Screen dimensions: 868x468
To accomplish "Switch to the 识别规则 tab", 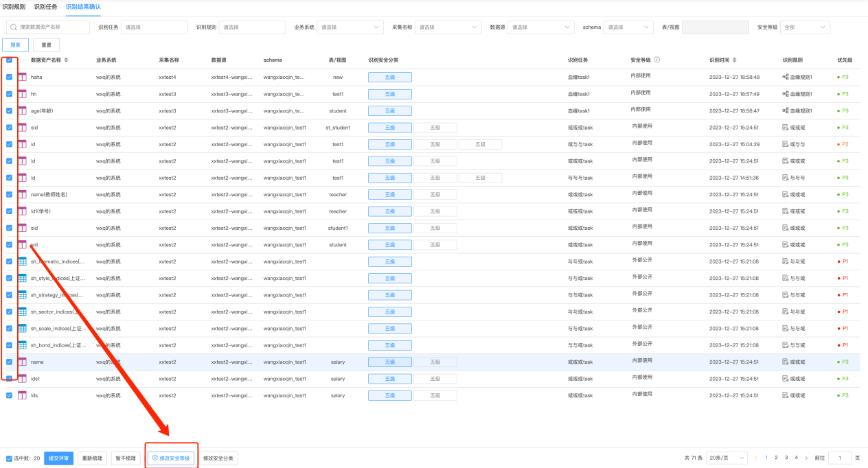I will [14, 6].
